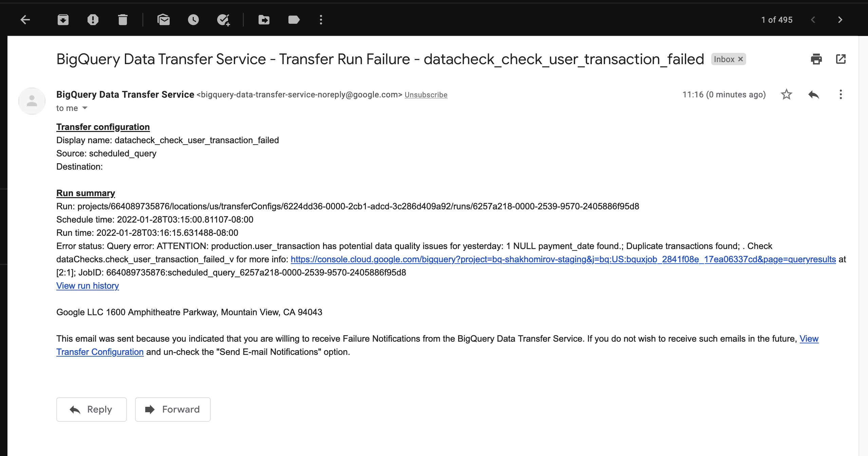
Task: Go back to the inbox
Action: 25,19
